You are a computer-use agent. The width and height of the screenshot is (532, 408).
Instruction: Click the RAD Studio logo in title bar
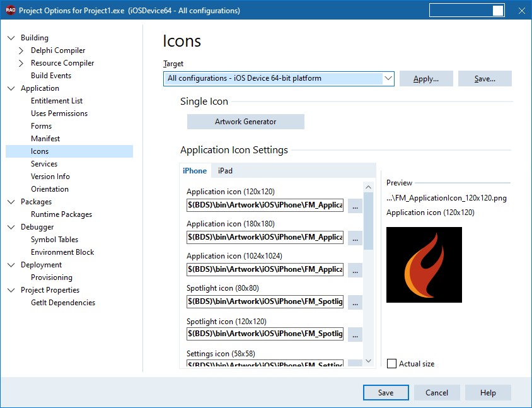[11, 10]
